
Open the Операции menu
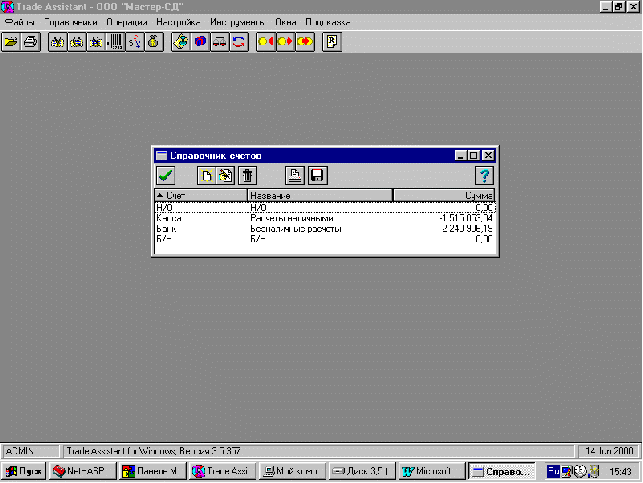click(x=127, y=22)
